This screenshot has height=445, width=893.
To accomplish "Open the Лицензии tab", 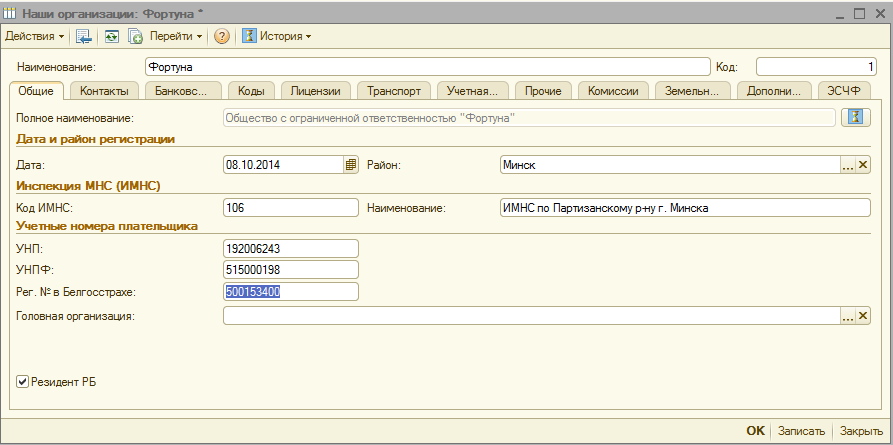I will coord(315,91).
